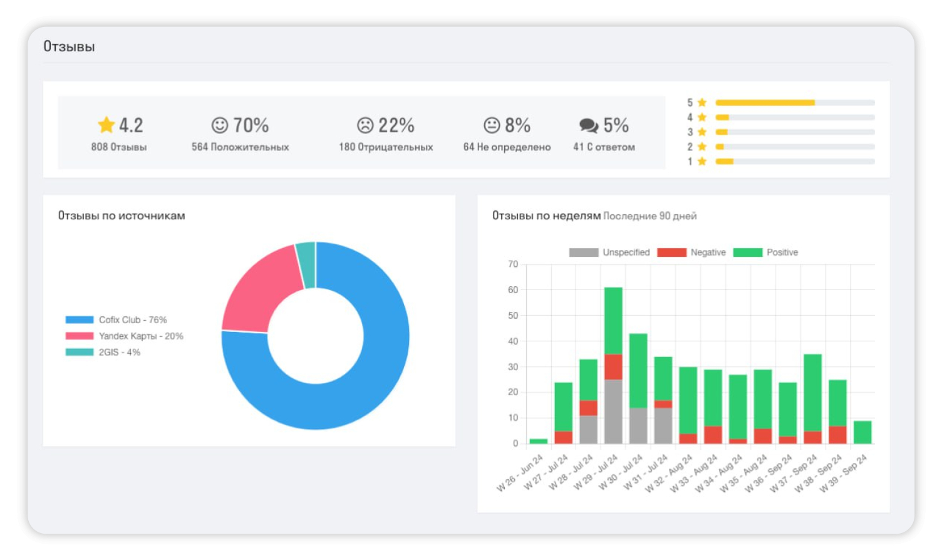The height and width of the screenshot is (560, 942).
Task: Click the 'Positive' legend label
Action: [x=782, y=252]
